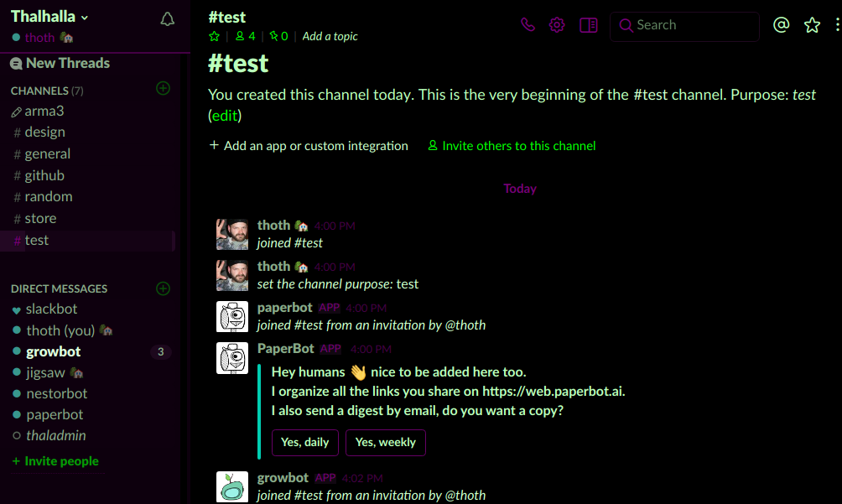Star the #test channel
Screen dimensions: 842x504
pyautogui.click(x=215, y=36)
